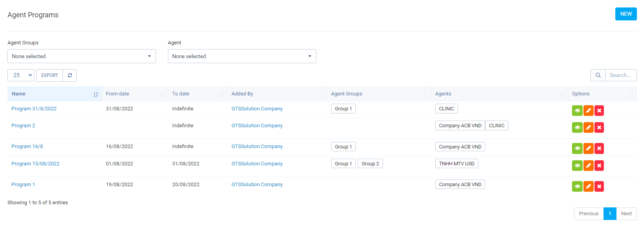Sort table by Added By column
The image size is (644, 229).
[277, 94]
